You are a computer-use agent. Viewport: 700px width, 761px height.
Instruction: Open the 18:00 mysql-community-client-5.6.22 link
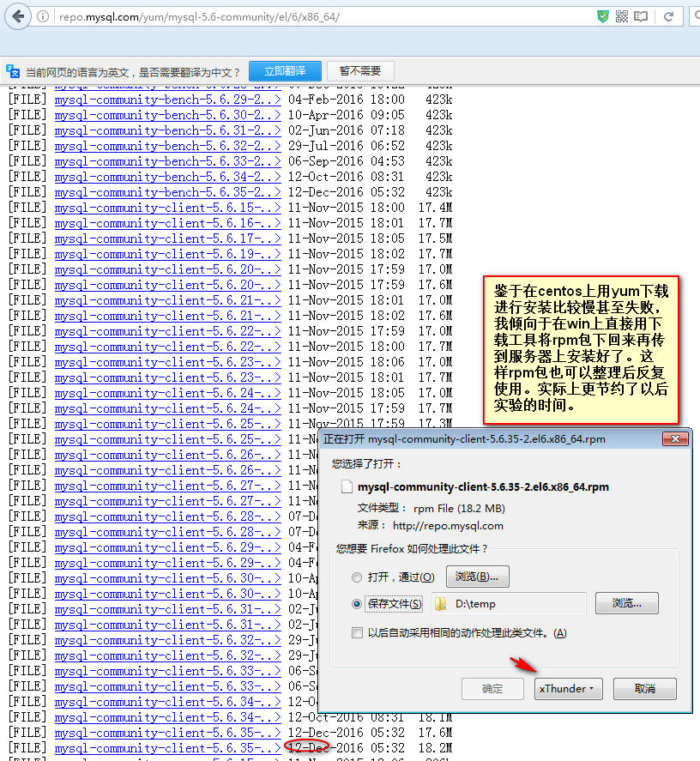(167, 347)
